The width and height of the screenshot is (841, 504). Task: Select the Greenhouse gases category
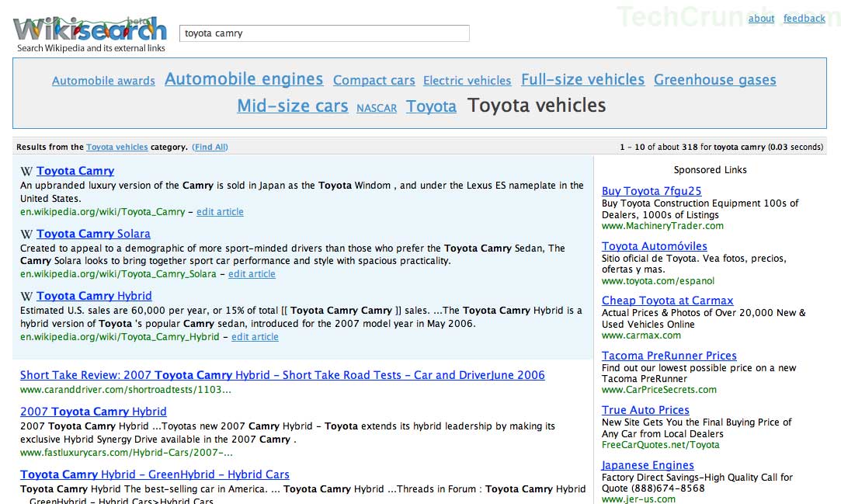(714, 80)
